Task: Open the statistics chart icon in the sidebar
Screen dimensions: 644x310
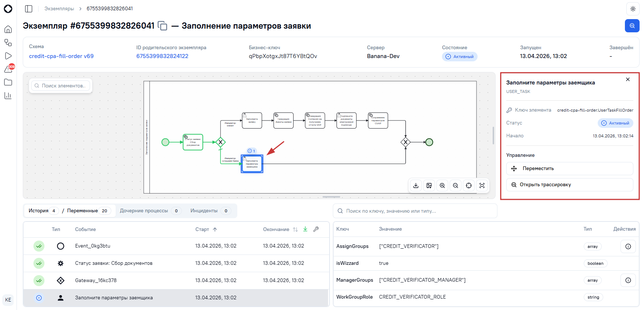Action: [x=8, y=95]
